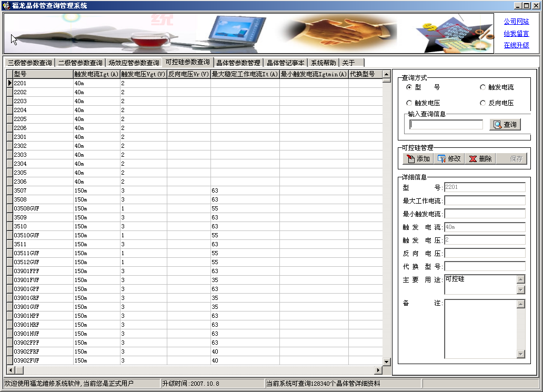Select the 型号 query radio button
Image resolution: width=543 pixels, height=392 pixels.
(x=409, y=87)
